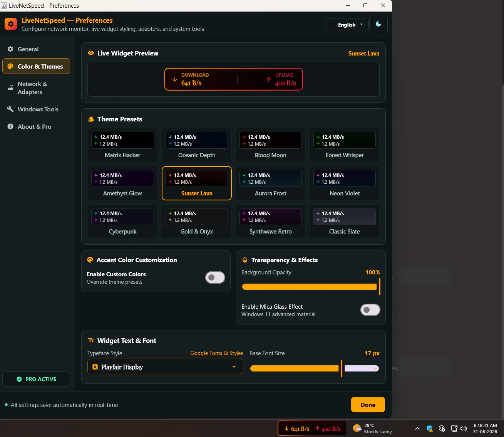The image size is (504, 437).
Task: Click the taskbar live net speed widget
Action: tap(312, 429)
